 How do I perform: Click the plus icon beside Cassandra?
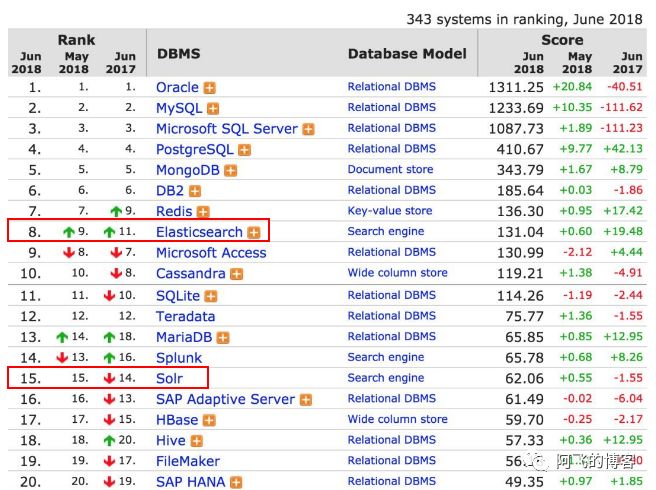click(237, 274)
